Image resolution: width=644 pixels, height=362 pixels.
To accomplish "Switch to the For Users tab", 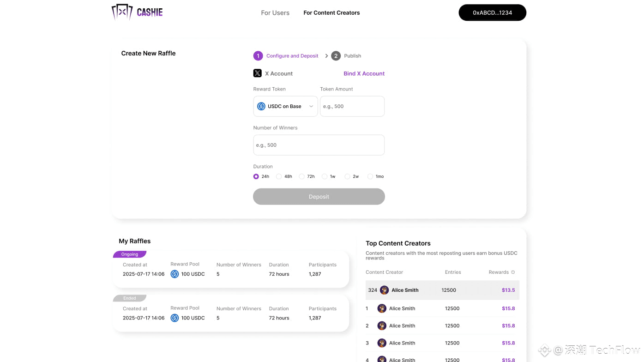I will coord(275,13).
